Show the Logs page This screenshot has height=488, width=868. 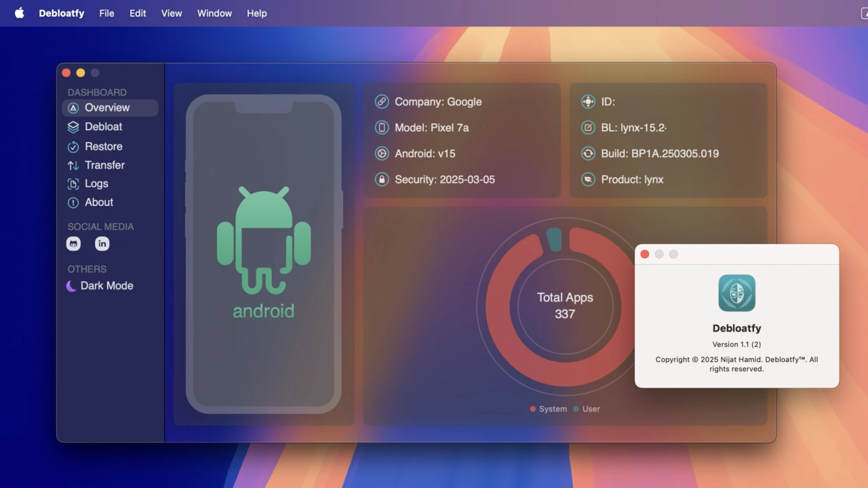[96, 184]
